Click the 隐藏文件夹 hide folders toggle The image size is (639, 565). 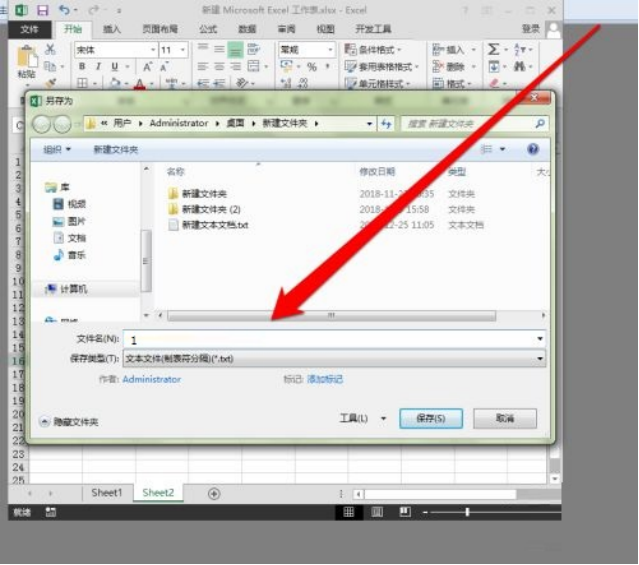coord(69,422)
